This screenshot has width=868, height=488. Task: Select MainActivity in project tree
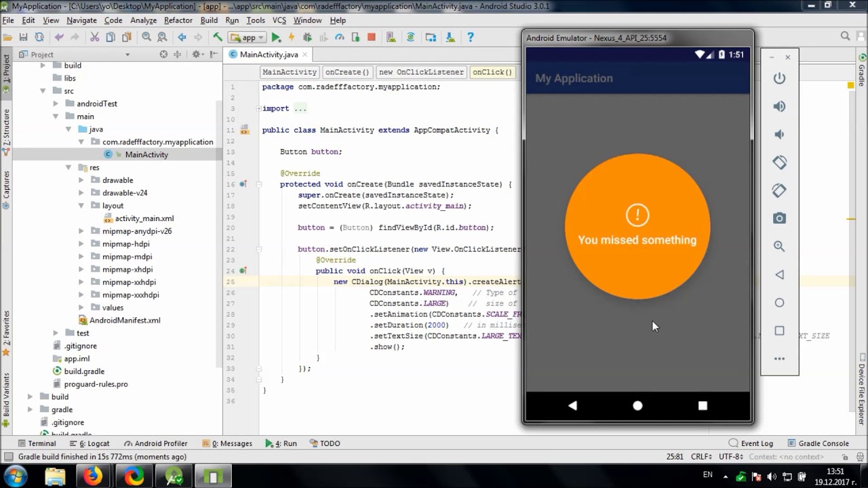click(146, 155)
